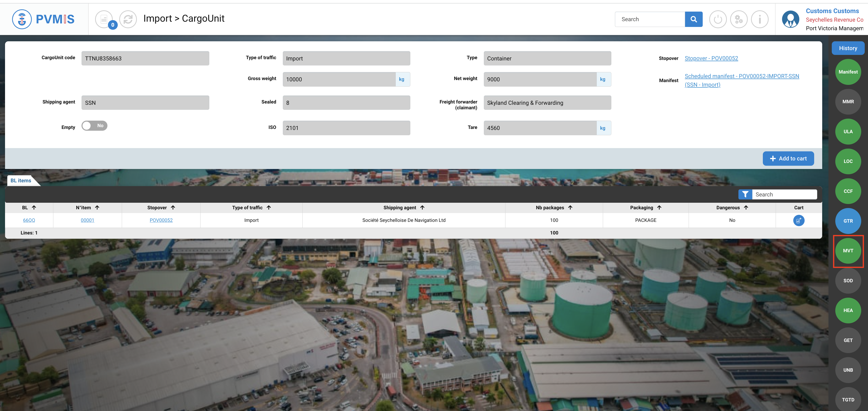
Task: Click the information circle icon
Action: click(760, 19)
